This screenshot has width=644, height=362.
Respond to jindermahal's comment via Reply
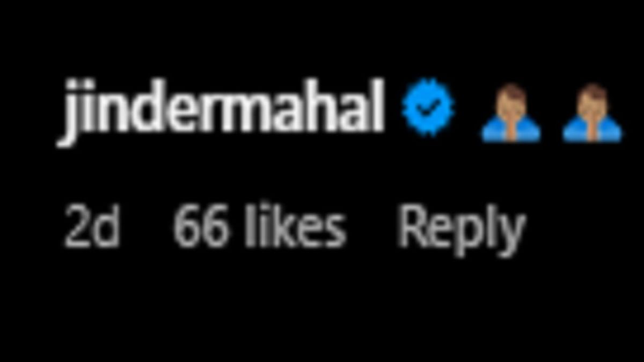461,228
